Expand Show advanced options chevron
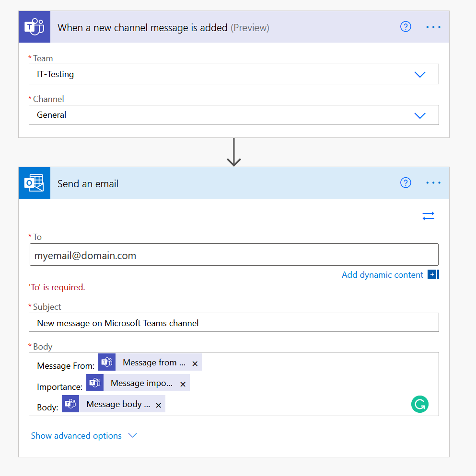This screenshot has width=476, height=476. (132, 435)
